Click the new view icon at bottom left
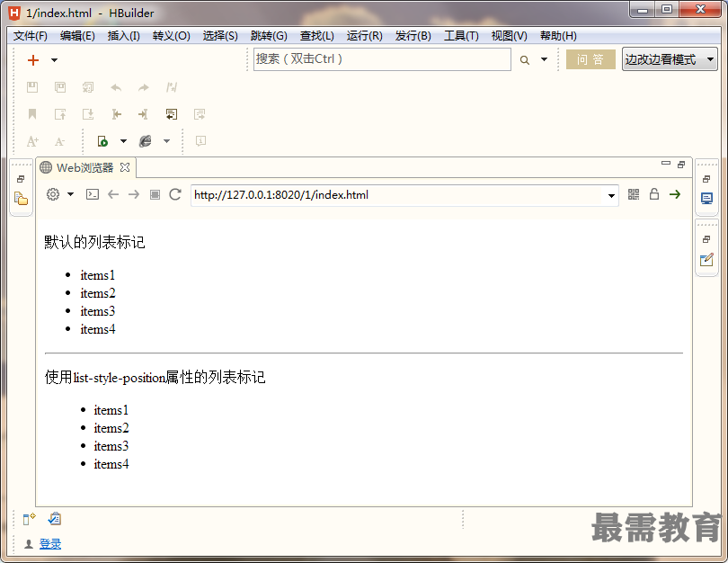Viewport: 728px width, 563px height. 30,518
